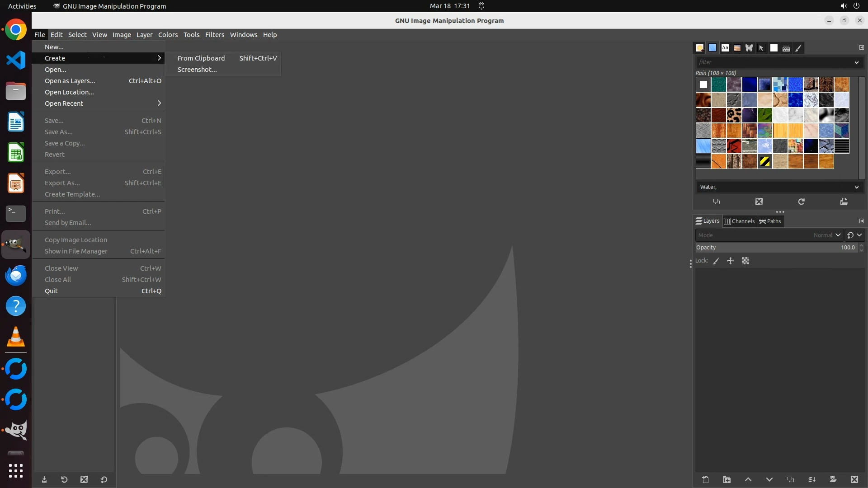Expand the Water tag dropdown
This screenshot has width=868, height=488.
tap(856, 187)
